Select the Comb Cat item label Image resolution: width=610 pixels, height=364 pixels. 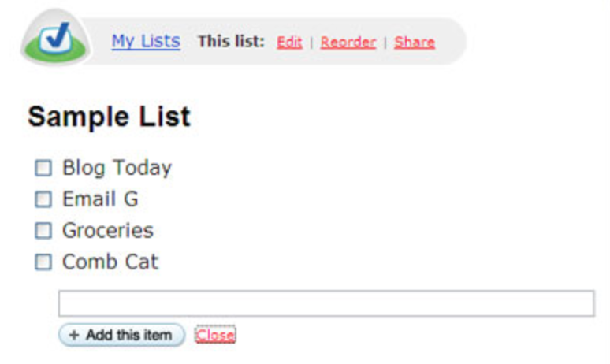pos(110,262)
